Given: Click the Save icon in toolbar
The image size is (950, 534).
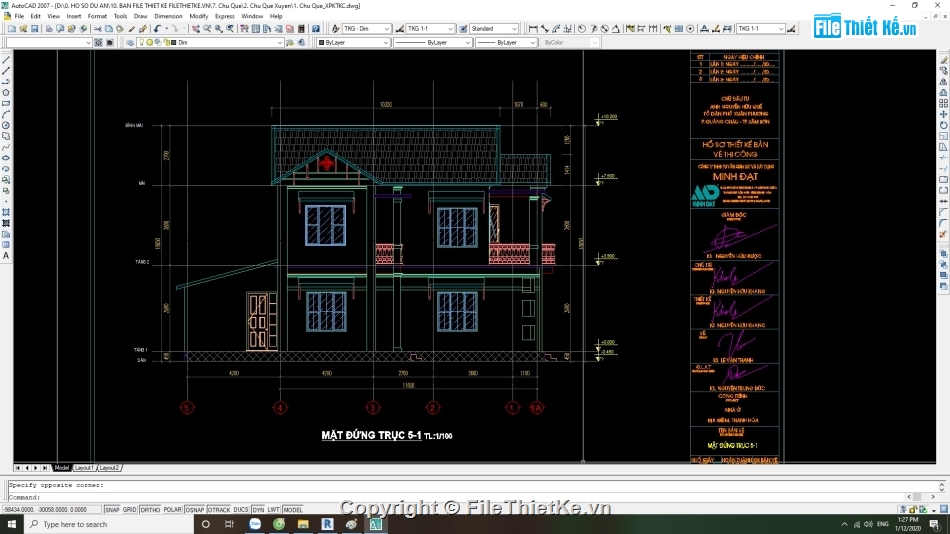Looking at the screenshot, I should [35, 28].
